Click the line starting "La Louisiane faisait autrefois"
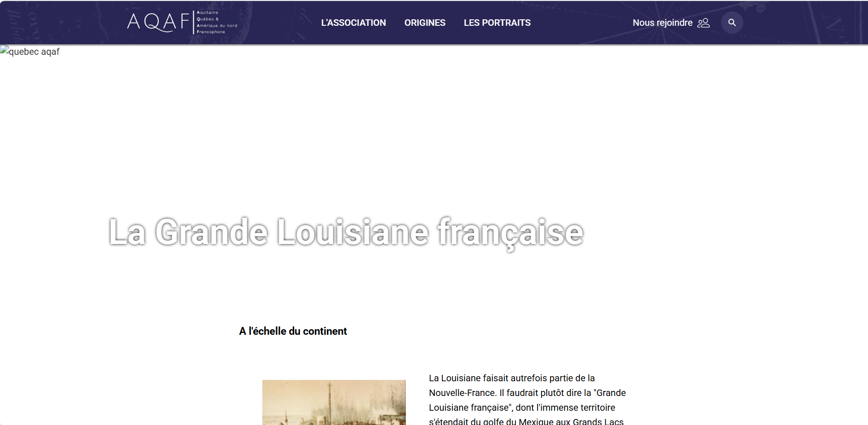 coord(511,378)
